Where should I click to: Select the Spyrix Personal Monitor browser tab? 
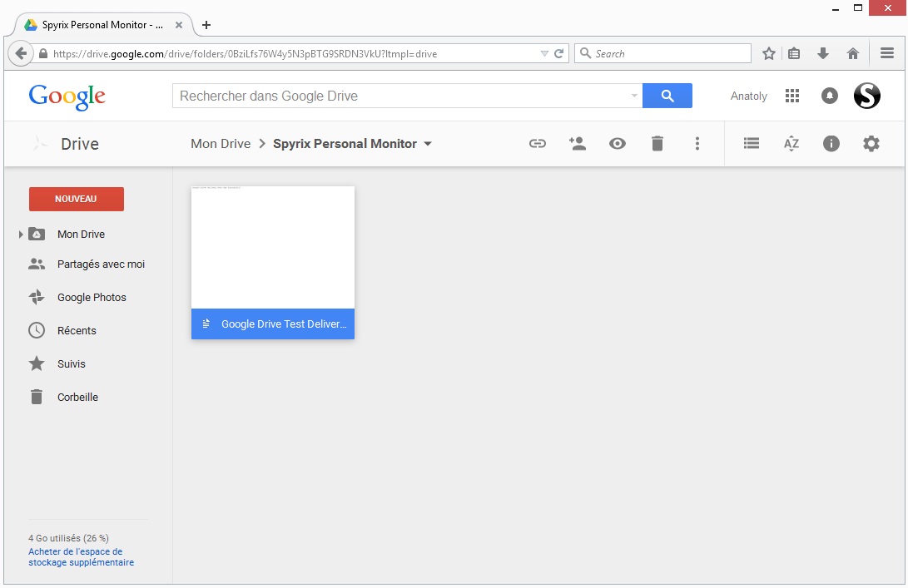[102, 25]
